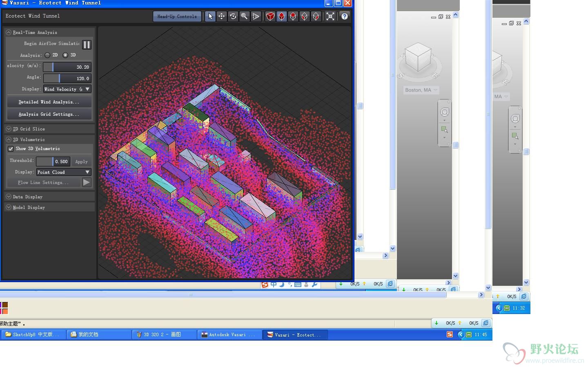The image size is (588, 368).
Task: Open the Point Cloud display dropdown
Action: pos(64,172)
